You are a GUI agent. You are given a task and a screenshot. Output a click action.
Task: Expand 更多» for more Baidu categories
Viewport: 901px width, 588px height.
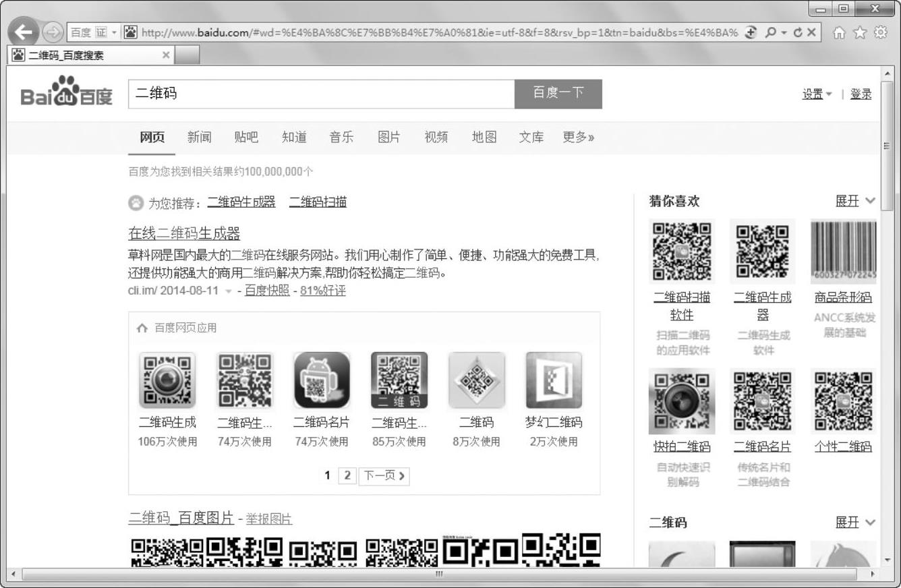coord(579,138)
